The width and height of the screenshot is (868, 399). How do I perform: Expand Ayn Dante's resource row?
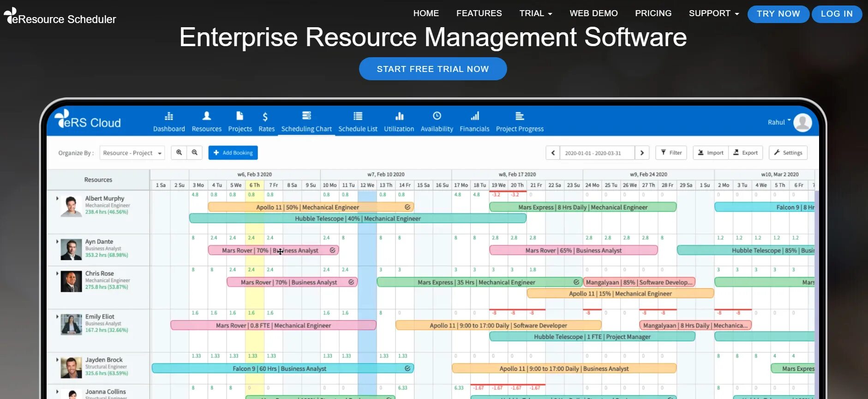[57, 241]
